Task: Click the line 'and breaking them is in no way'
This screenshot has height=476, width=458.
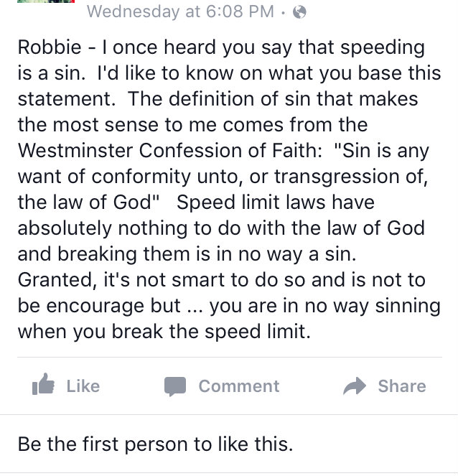Action: (160, 254)
